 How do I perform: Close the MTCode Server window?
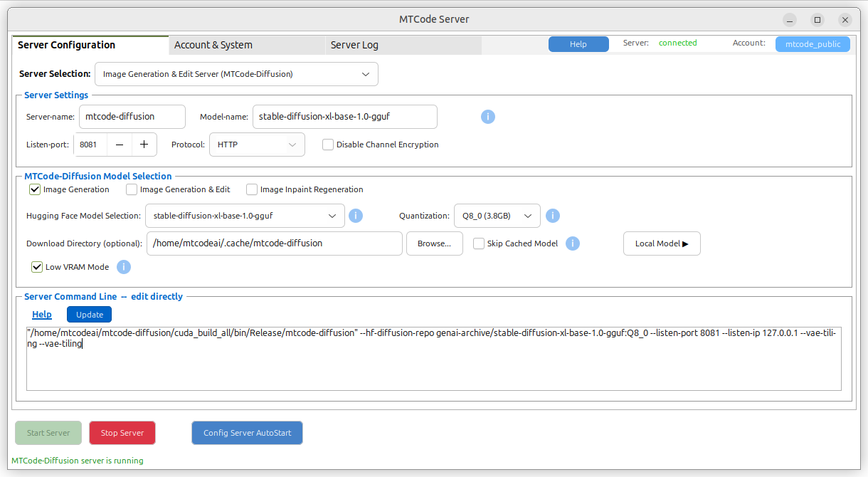click(x=845, y=20)
